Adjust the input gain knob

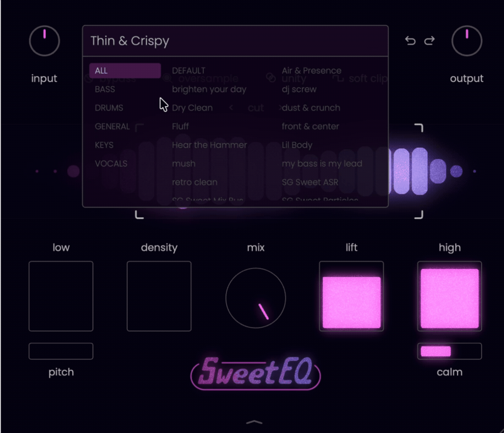(44, 41)
